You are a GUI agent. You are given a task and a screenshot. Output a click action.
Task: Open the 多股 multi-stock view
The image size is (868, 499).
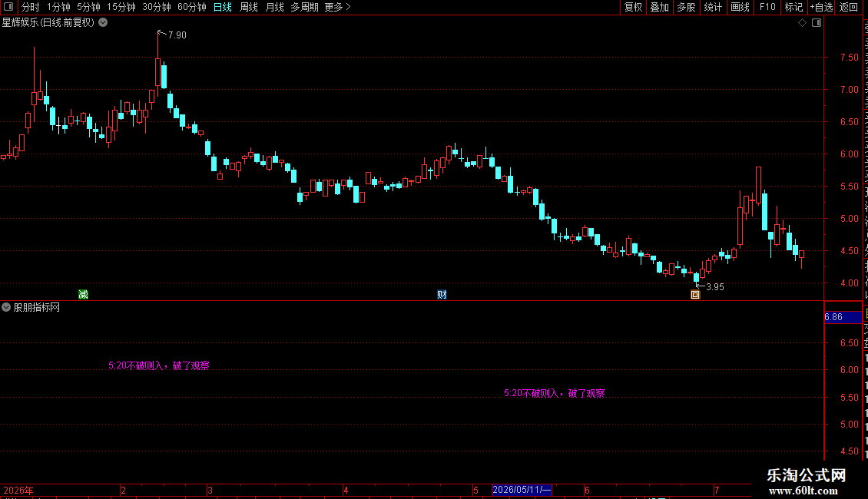(x=686, y=7)
